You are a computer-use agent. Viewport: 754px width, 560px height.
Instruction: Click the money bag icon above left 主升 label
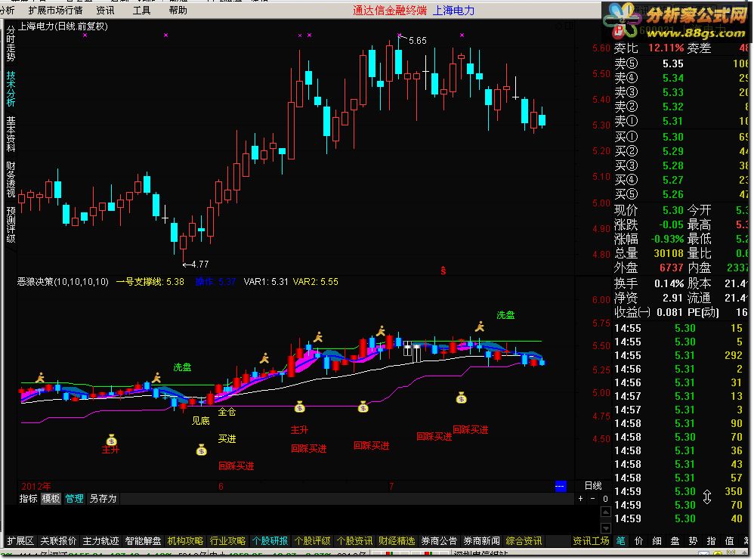click(x=112, y=440)
